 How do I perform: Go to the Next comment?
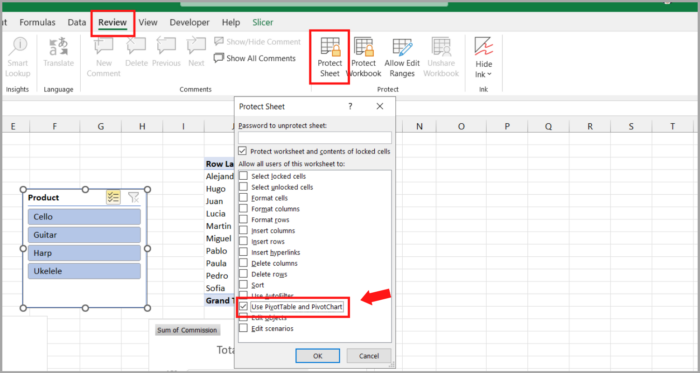click(x=196, y=53)
